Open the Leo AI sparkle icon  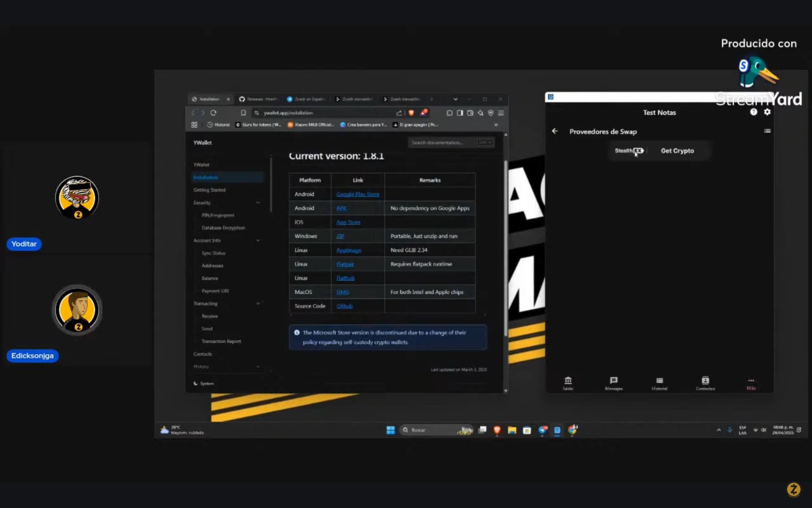click(480, 113)
